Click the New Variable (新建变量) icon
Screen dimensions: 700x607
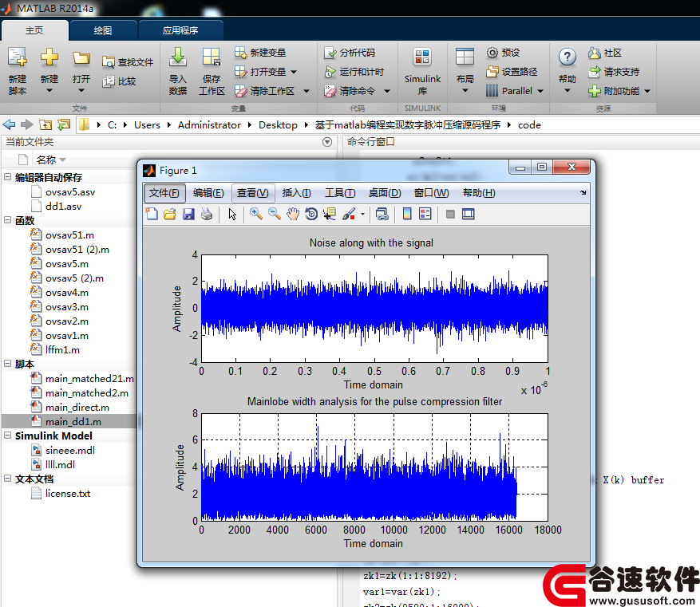click(240, 53)
